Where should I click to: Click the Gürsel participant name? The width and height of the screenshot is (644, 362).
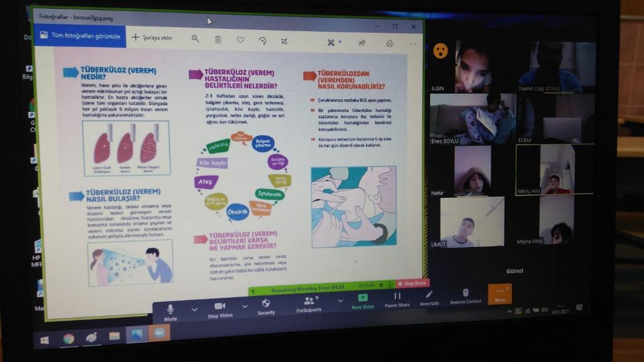point(514,271)
